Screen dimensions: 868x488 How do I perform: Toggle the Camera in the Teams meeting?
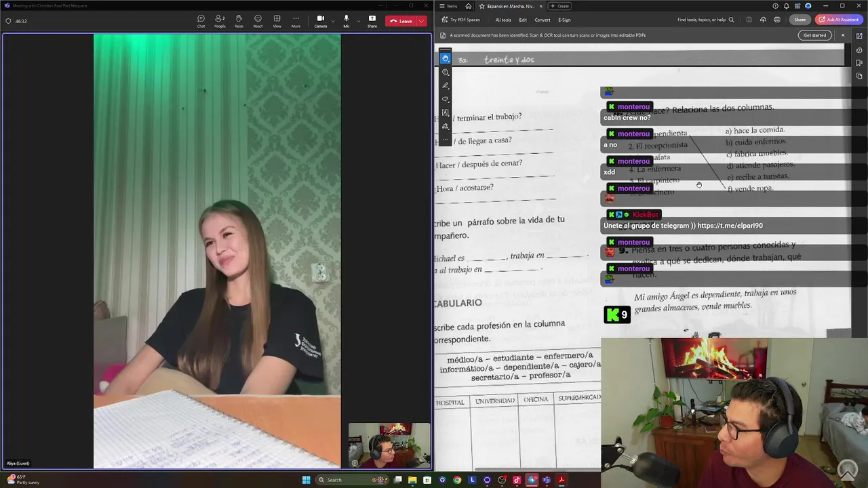321,21
